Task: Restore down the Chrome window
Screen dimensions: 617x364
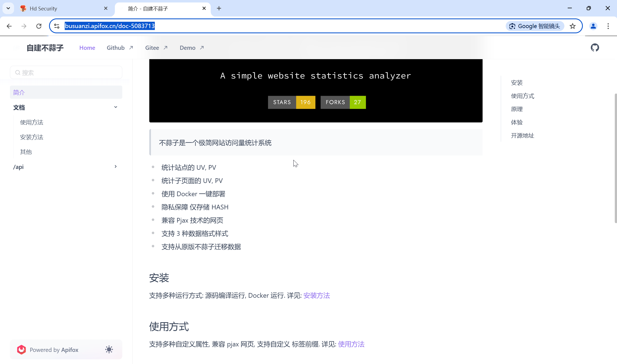Action: [x=589, y=8]
